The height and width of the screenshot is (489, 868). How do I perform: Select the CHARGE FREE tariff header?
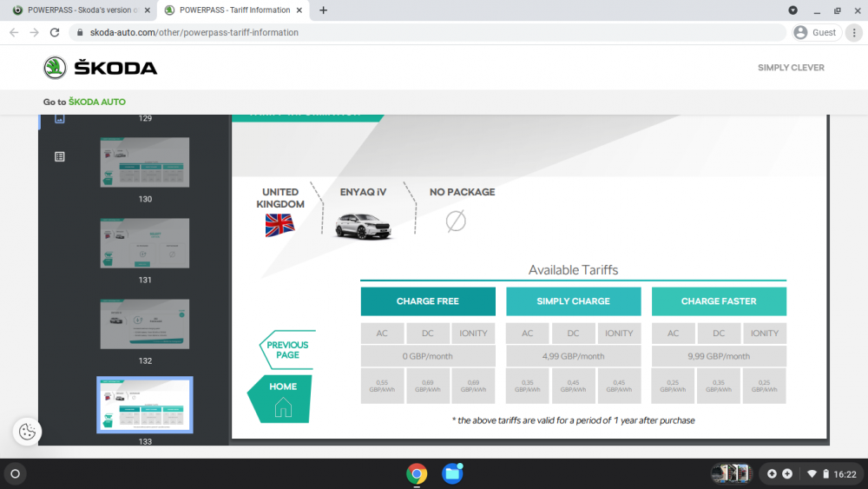click(428, 301)
